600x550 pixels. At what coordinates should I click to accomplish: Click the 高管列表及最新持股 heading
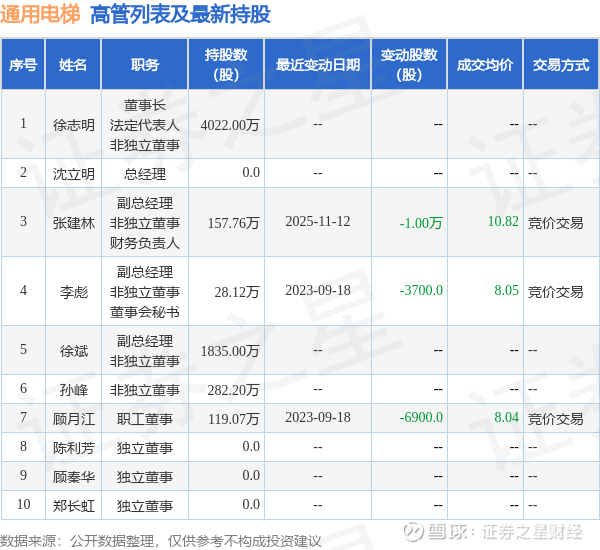pos(180,14)
